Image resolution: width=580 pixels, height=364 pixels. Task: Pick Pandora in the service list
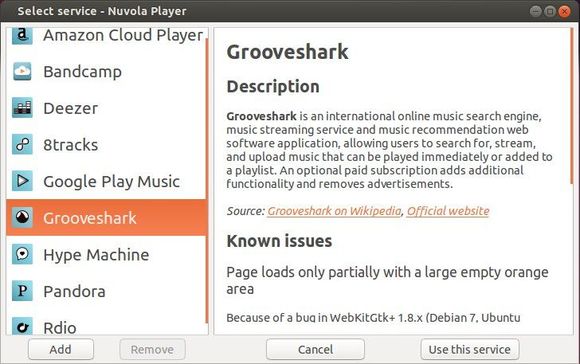[x=74, y=291]
